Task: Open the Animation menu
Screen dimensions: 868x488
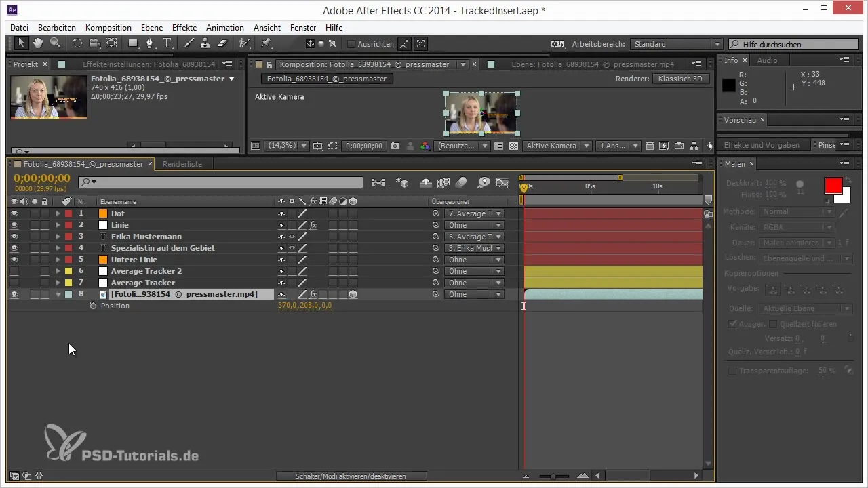Action: point(225,28)
